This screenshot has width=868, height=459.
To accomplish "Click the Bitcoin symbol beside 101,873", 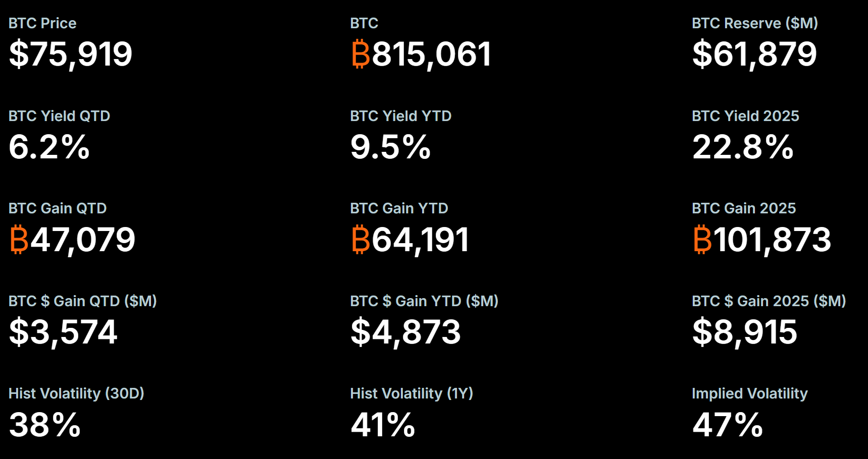I will point(702,240).
